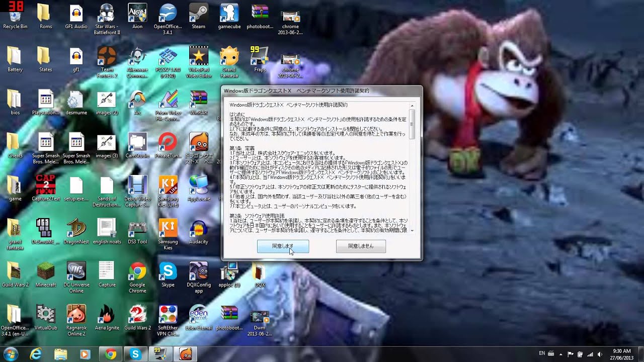
Task: Click the 同意しません disagree button
Action: 361,246
